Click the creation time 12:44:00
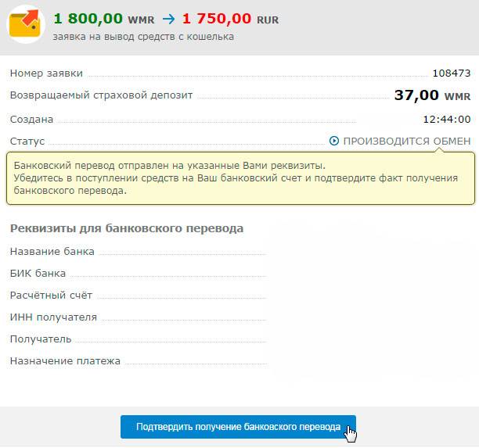 [446, 120]
